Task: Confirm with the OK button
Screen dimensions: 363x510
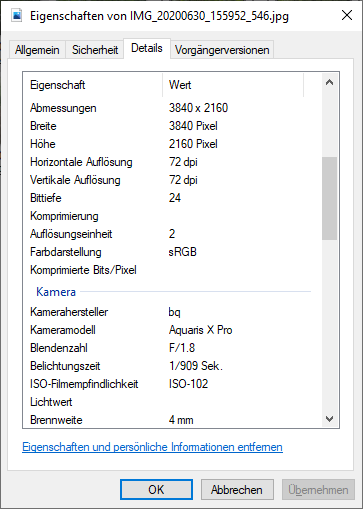Action: (156, 490)
